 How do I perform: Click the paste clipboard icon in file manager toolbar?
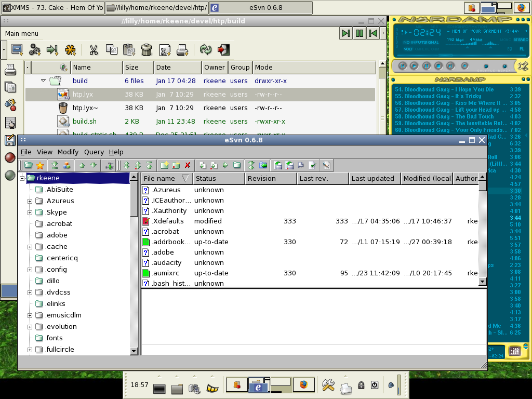pyautogui.click(x=129, y=50)
